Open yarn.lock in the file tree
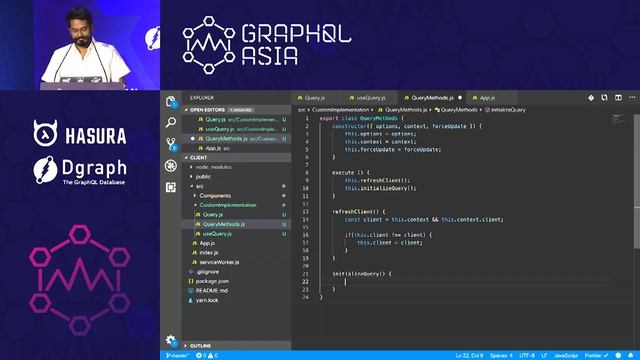The image size is (640, 360). pyautogui.click(x=236, y=300)
